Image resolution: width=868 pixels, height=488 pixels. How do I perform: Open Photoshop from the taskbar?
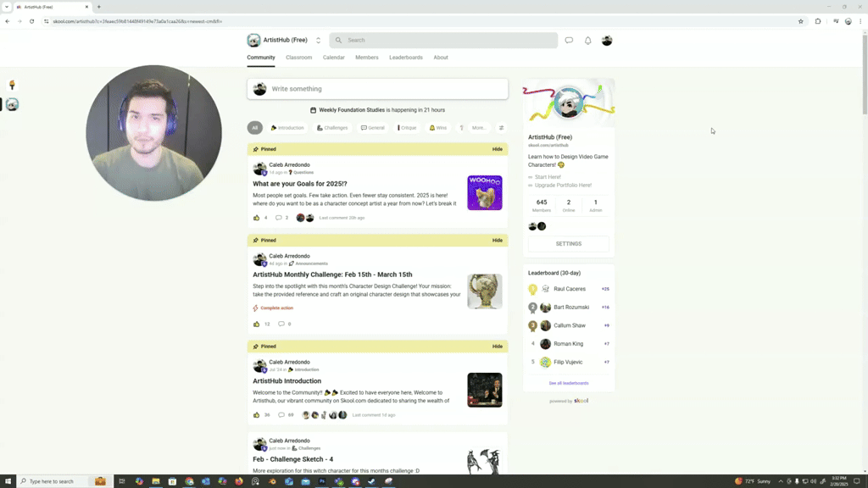pos(322,481)
